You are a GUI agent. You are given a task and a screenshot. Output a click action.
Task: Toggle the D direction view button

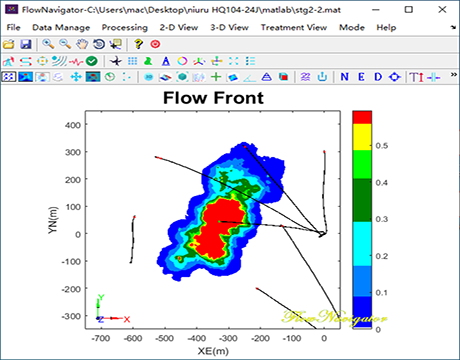[x=378, y=77]
